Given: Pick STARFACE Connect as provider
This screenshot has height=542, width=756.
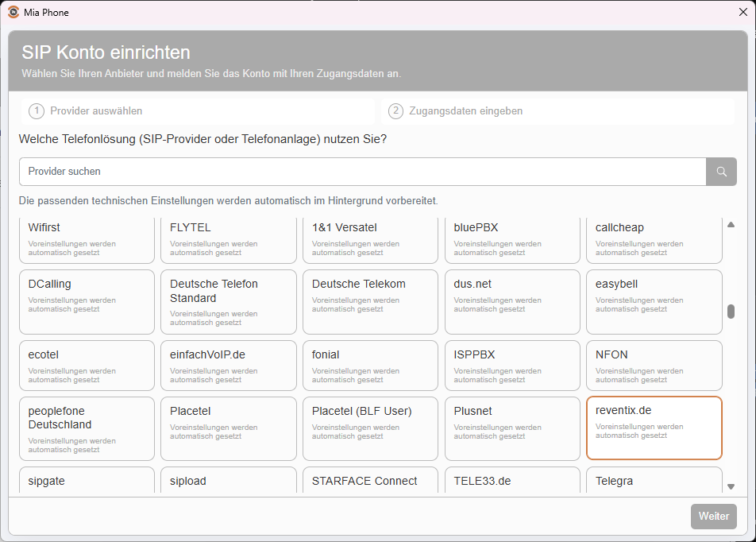Looking at the screenshot, I should click(370, 480).
